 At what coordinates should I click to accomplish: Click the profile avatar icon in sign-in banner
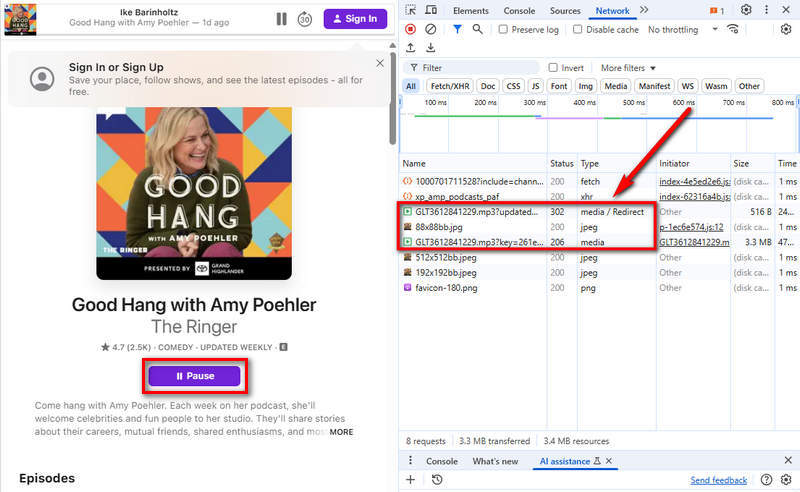pos(42,79)
